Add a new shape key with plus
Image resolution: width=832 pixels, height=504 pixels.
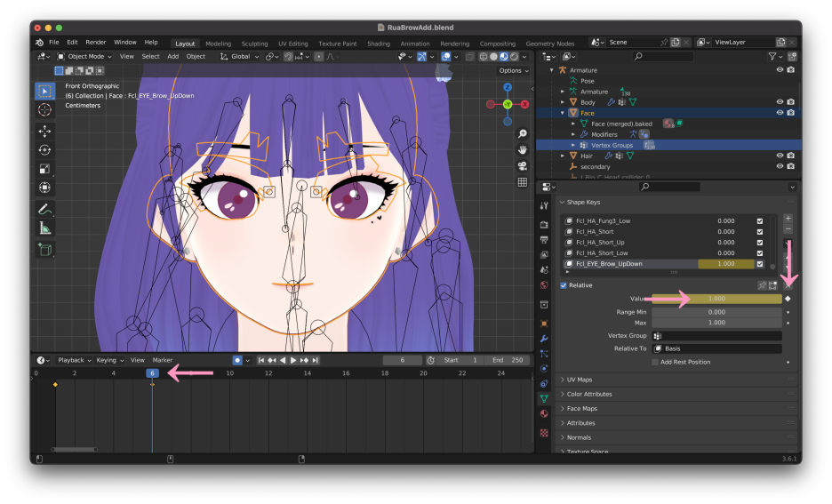point(788,218)
